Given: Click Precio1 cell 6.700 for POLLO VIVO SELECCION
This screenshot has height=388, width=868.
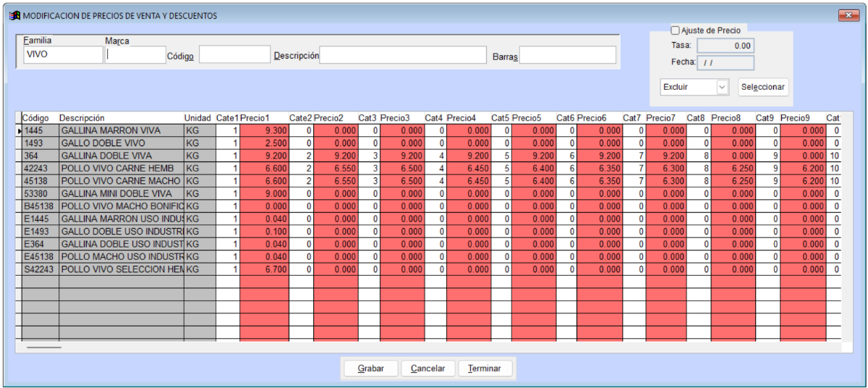Looking at the screenshot, I should (x=263, y=269).
